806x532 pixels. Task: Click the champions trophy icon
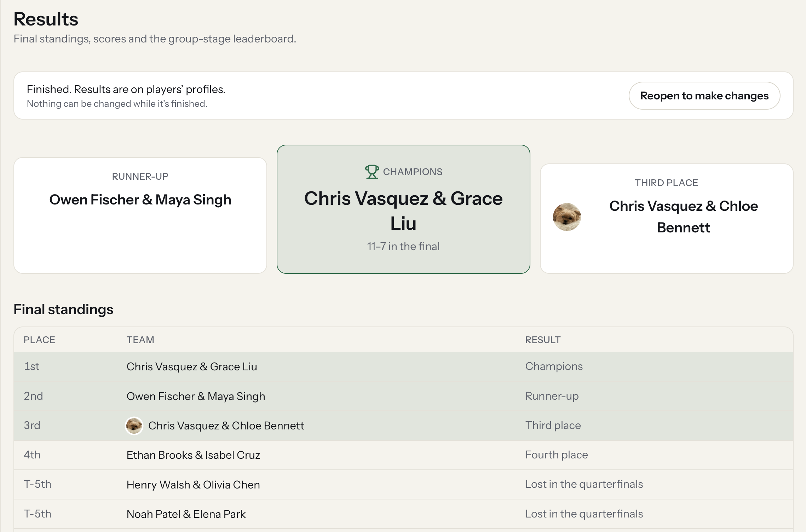[372, 172]
